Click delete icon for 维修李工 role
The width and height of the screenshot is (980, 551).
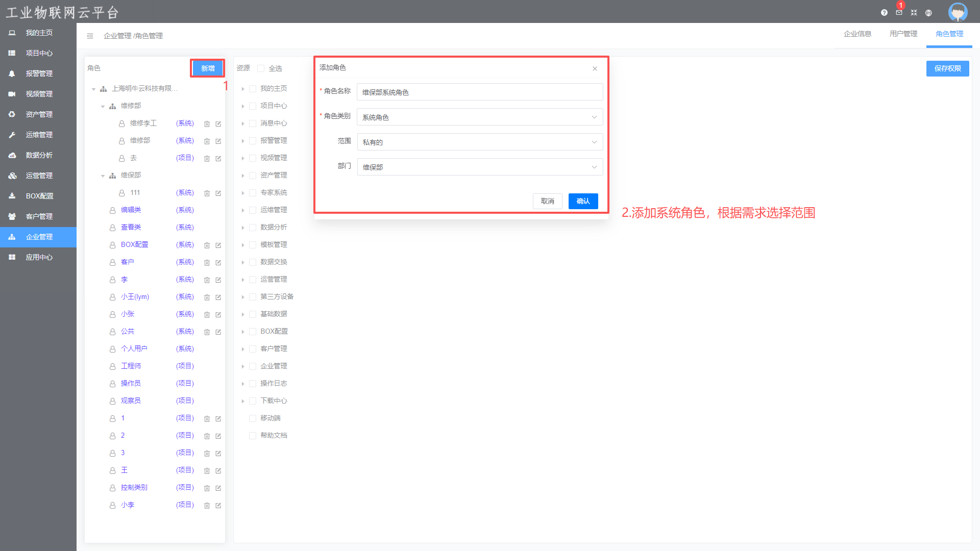[207, 124]
